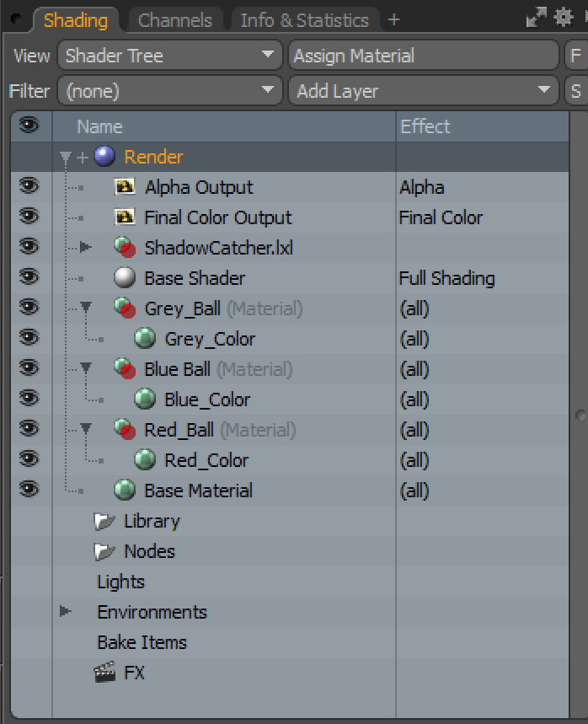Open the Add Layer menu button
The height and width of the screenshot is (724, 588).
point(423,90)
